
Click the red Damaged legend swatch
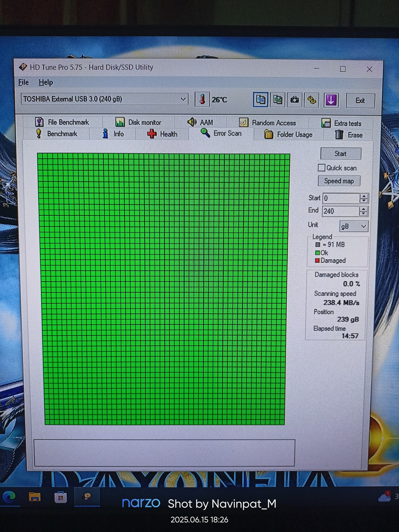(x=317, y=261)
